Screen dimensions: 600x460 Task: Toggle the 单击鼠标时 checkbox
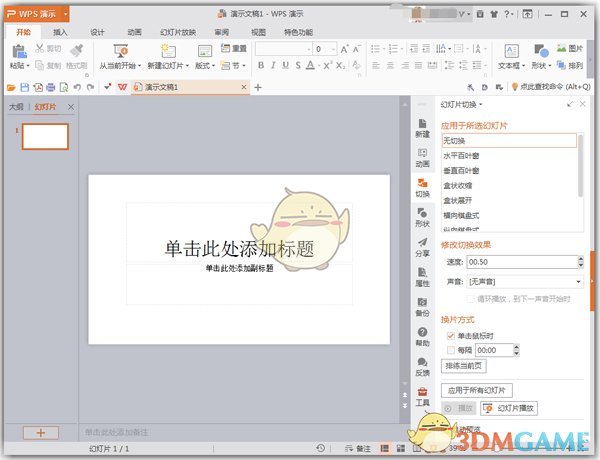[x=451, y=336]
